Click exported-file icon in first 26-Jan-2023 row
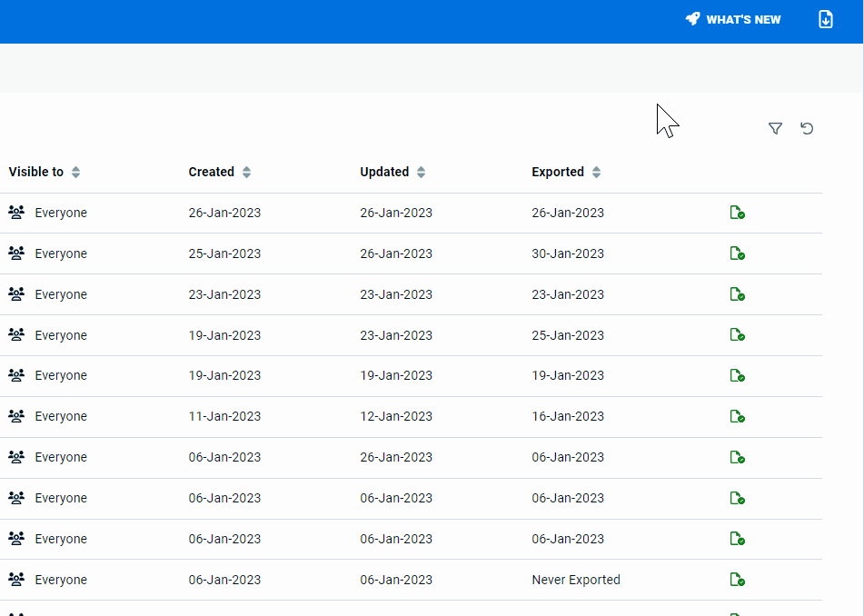The height and width of the screenshot is (616, 864). pos(738,212)
